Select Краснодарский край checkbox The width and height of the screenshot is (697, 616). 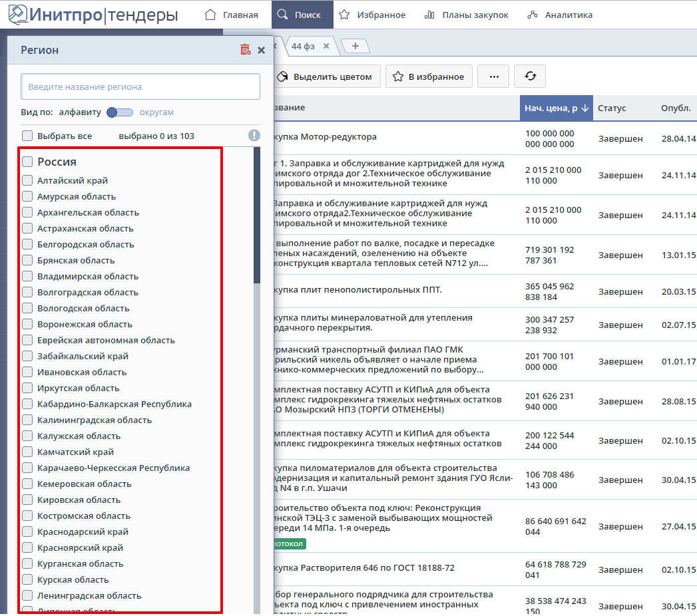pos(27,532)
